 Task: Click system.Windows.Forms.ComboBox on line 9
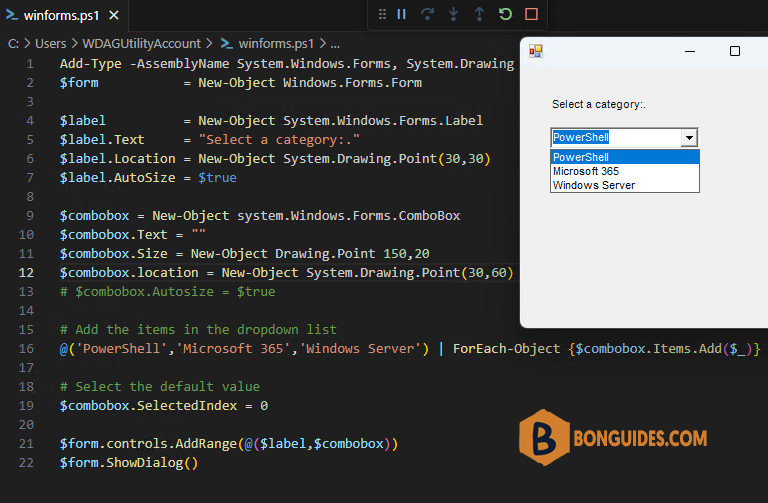pyautogui.click(x=349, y=216)
